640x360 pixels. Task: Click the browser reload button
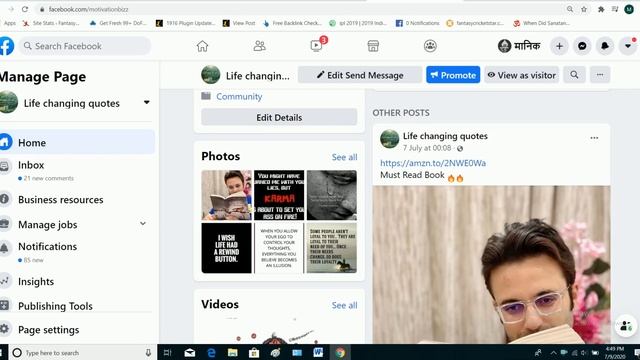pyautogui.click(x=25, y=9)
